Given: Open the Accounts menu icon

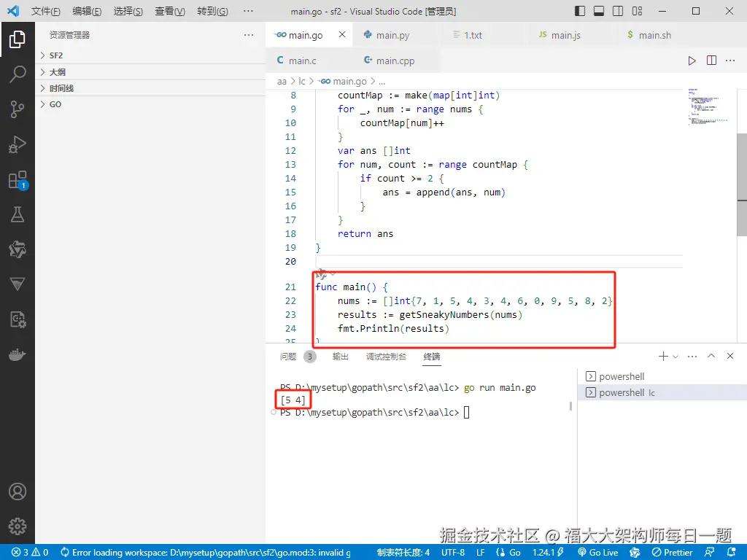Looking at the screenshot, I should click(18, 491).
